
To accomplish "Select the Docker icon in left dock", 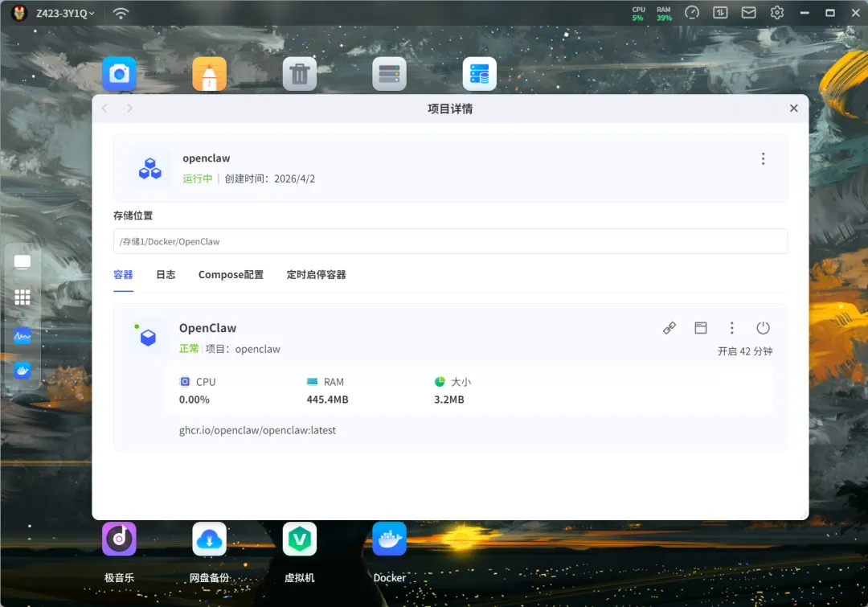I will pyautogui.click(x=23, y=370).
